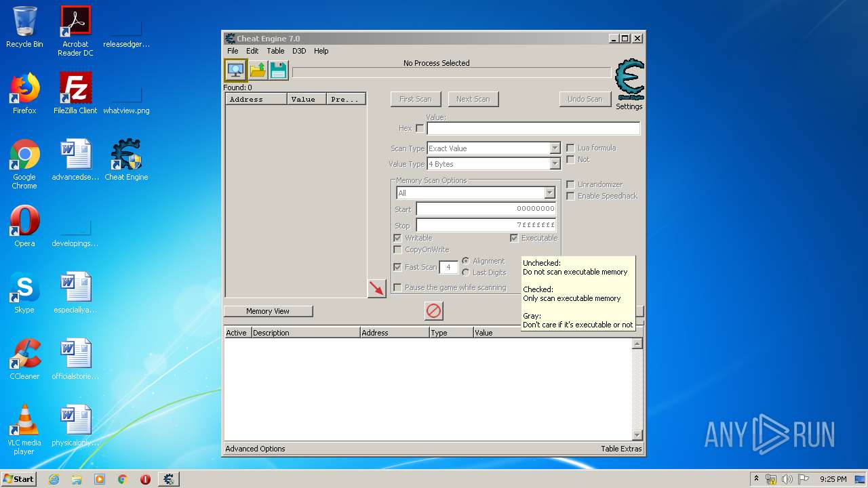The image size is (868, 488).
Task: Open Table Extras
Action: pyautogui.click(x=621, y=449)
